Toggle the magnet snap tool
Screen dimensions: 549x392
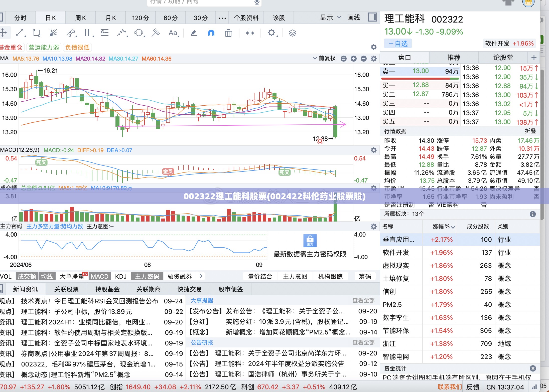tap(211, 33)
